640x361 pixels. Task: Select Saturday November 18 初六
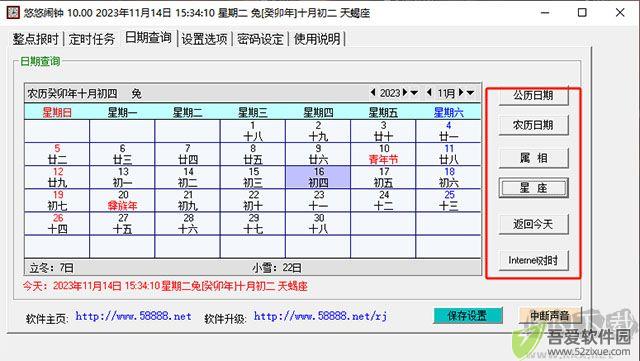coord(449,177)
